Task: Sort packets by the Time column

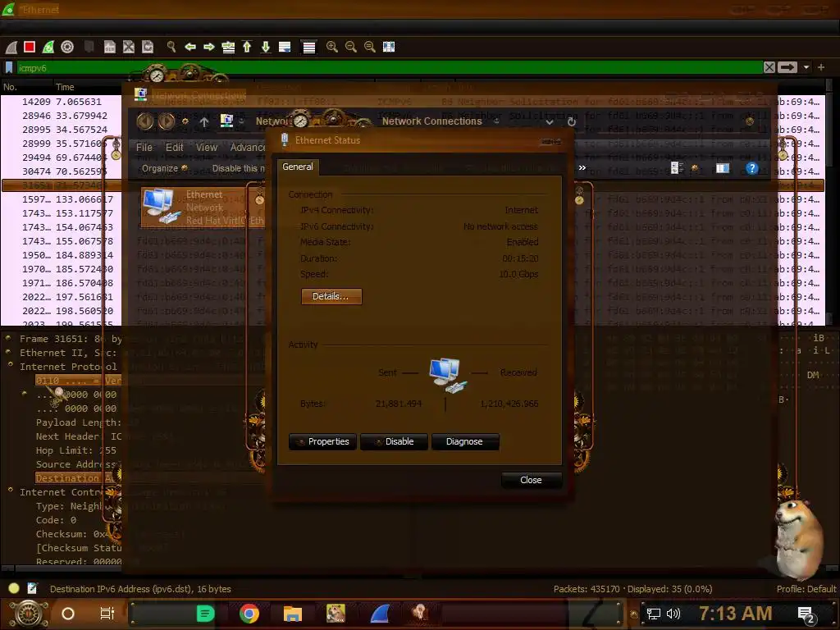Action: point(65,87)
